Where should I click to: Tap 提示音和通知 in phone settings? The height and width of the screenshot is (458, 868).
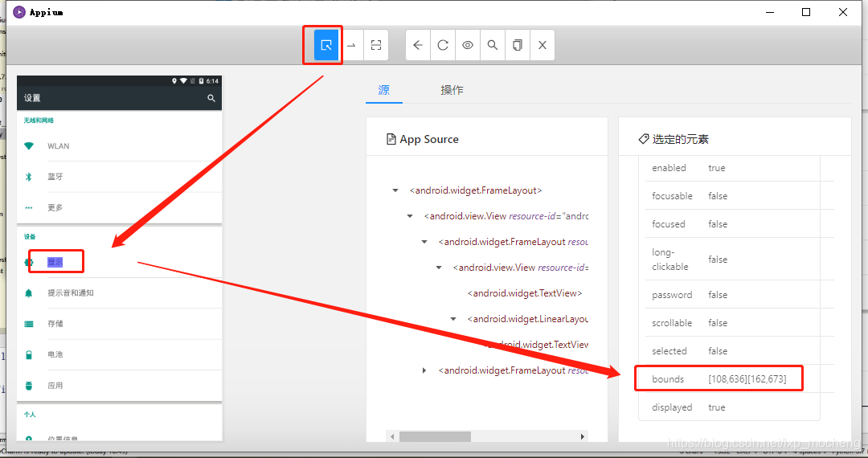click(70, 292)
